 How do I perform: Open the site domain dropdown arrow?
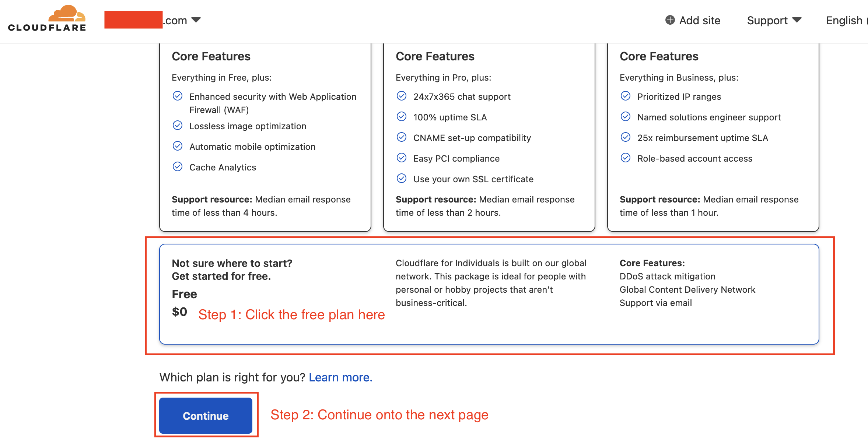click(x=196, y=20)
